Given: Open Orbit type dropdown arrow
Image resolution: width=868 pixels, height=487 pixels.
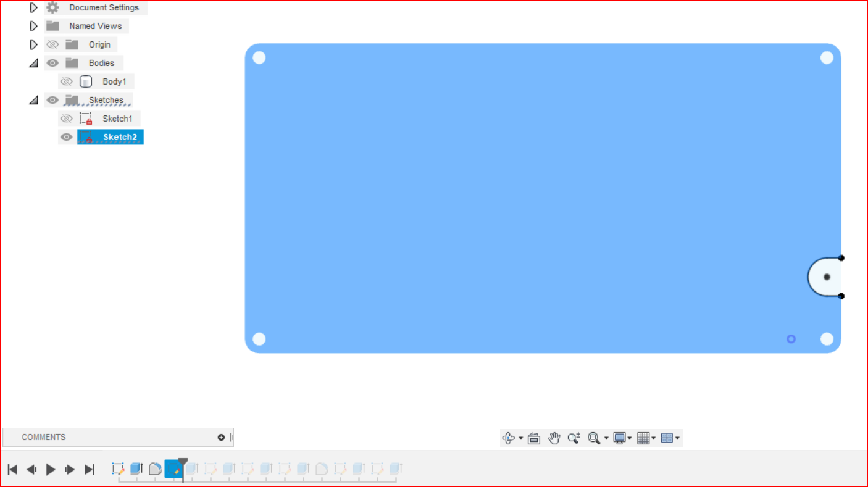Looking at the screenshot, I should [520, 439].
